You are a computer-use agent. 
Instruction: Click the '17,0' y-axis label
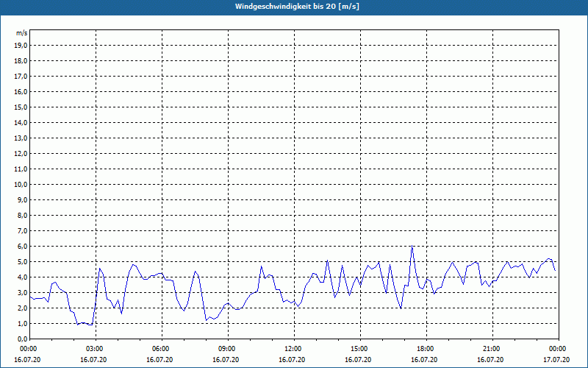coord(21,77)
